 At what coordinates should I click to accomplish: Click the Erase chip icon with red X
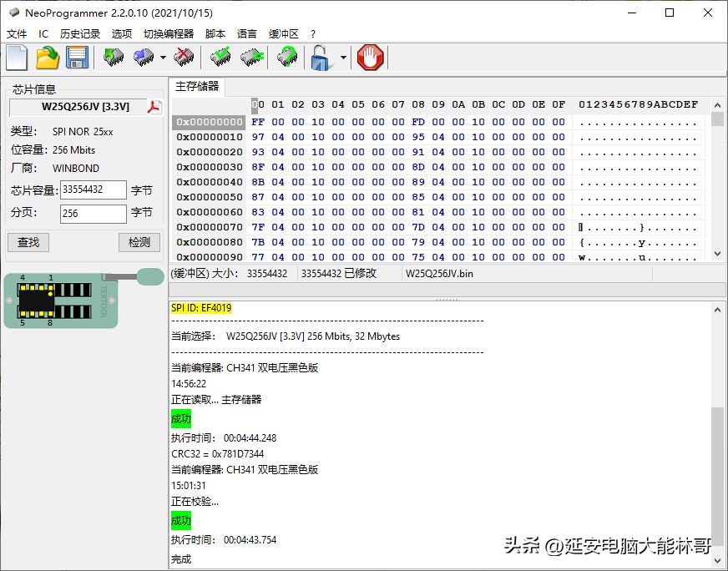(x=184, y=57)
